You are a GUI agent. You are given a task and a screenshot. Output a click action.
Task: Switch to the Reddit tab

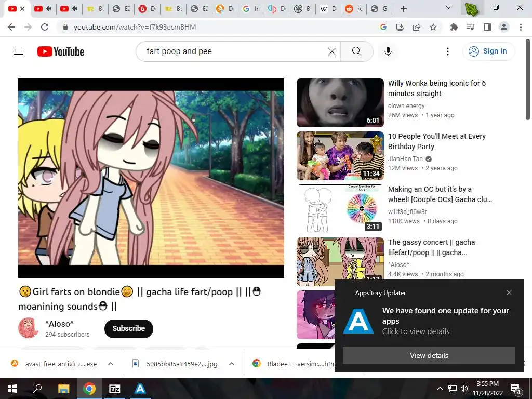(353, 9)
